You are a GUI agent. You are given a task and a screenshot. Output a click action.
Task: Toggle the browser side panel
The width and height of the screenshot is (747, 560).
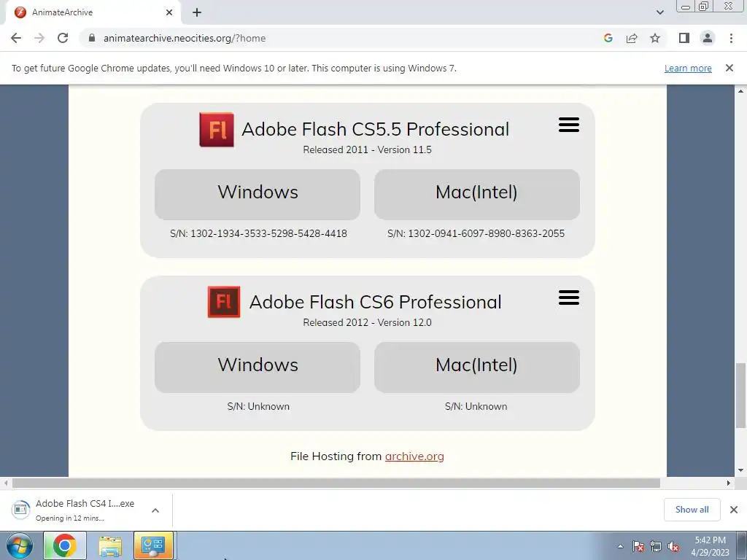[684, 38]
